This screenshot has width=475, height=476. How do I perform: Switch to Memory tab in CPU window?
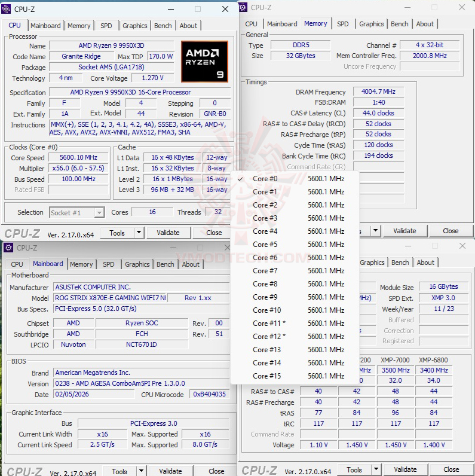(x=79, y=26)
